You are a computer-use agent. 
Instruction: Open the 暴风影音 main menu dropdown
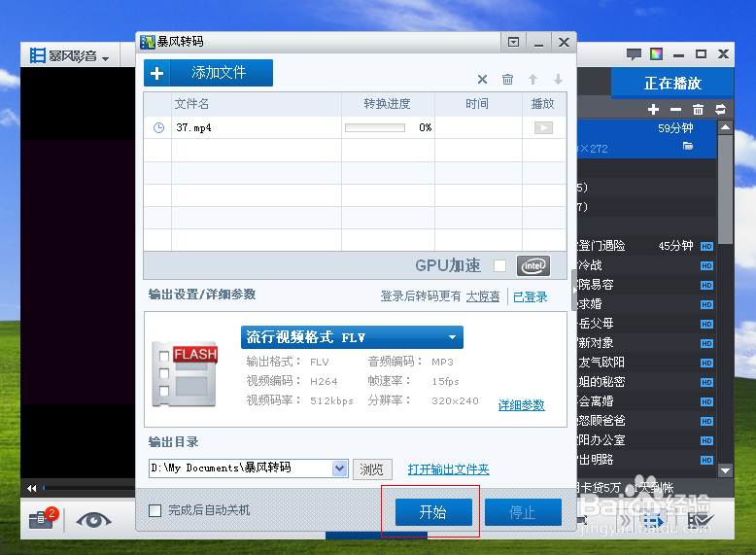point(70,56)
